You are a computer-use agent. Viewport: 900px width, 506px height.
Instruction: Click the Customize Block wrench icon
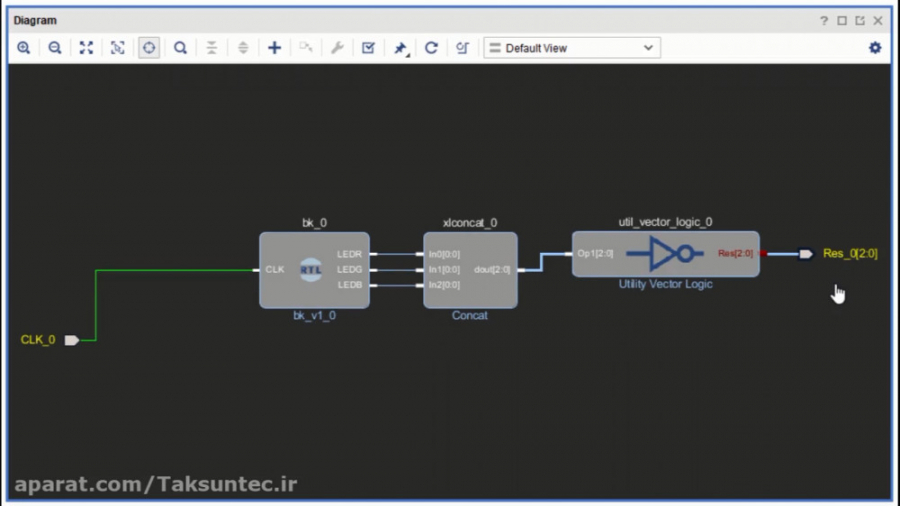click(x=337, y=48)
